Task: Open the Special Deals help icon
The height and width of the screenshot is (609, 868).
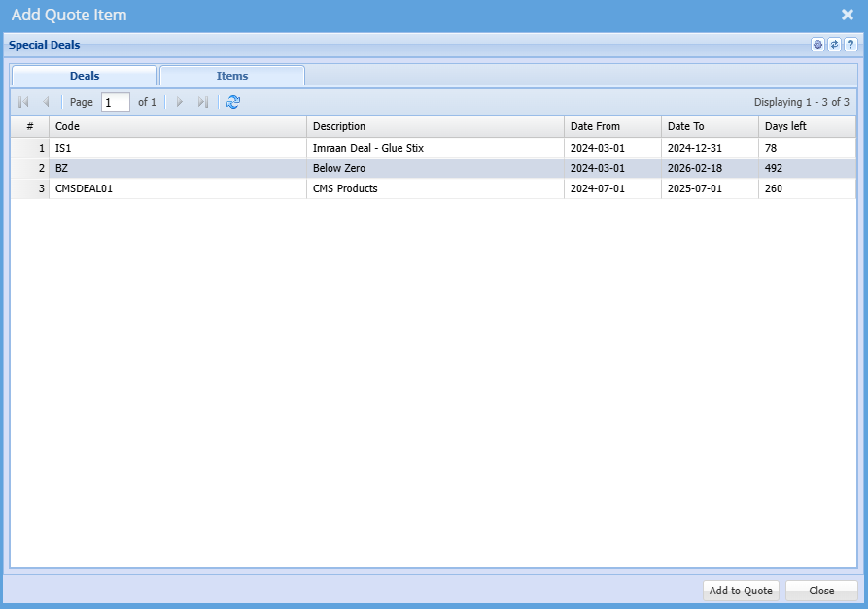Action: [x=851, y=45]
